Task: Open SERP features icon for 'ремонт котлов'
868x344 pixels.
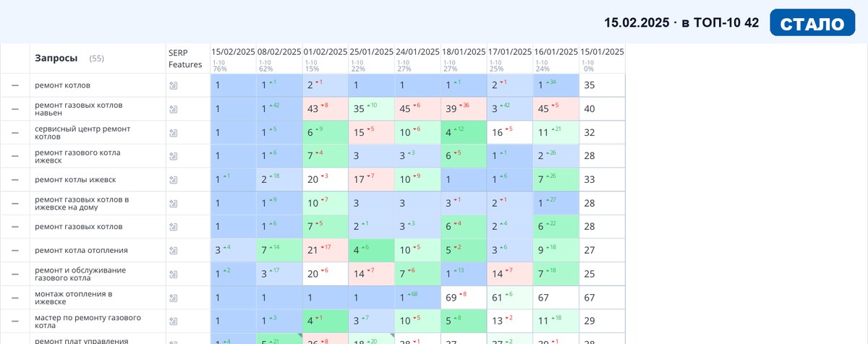Action: pos(173,85)
